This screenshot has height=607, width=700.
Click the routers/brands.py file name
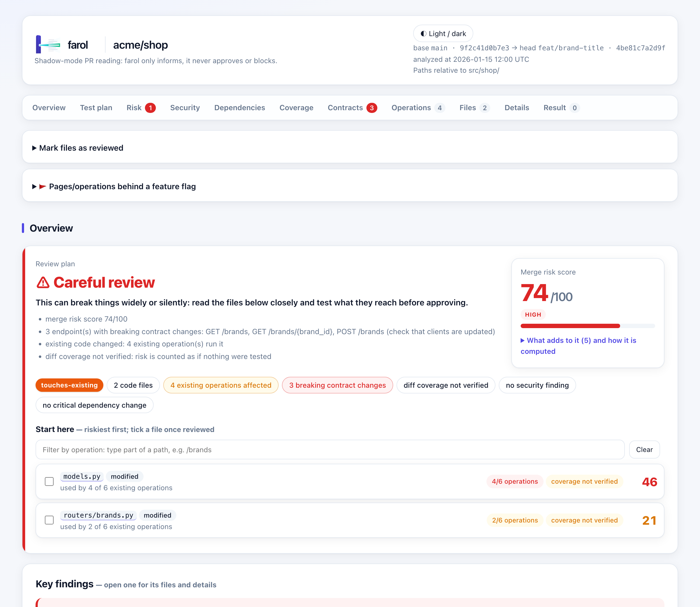click(98, 515)
